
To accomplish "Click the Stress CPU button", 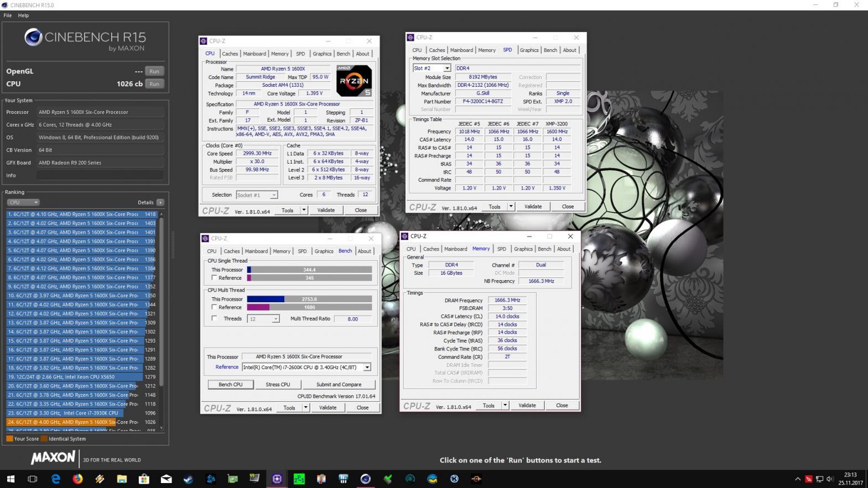I will [278, 384].
